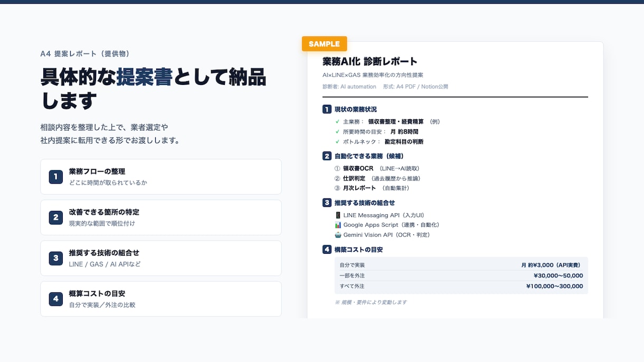Click the report section 1 badge by 現状の業務状況
The width and height of the screenshot is (644, 362).
click(327, 109)
